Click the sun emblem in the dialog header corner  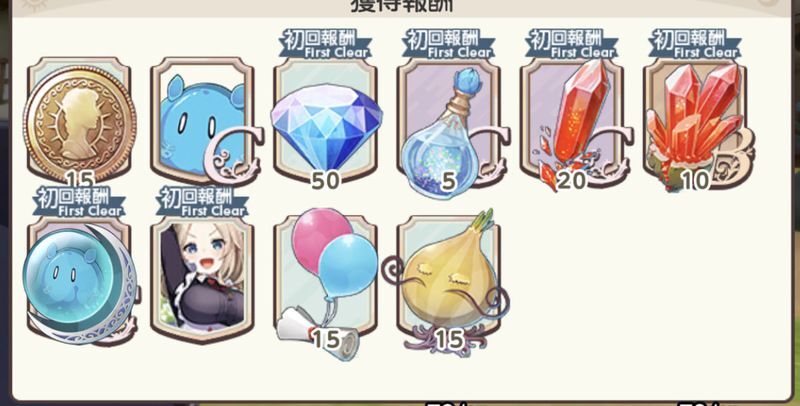(x=35, y=4)
